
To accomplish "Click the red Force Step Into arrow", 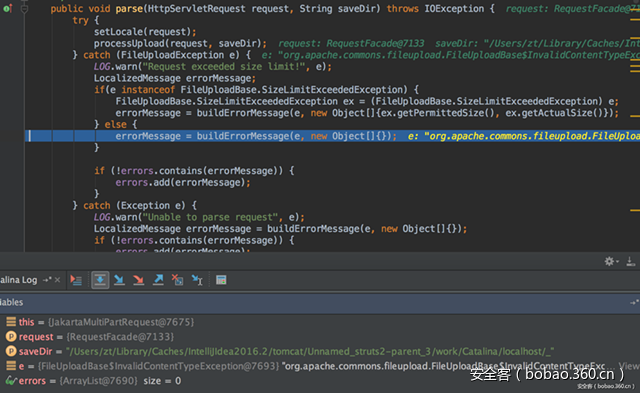I will pos(138,280).
